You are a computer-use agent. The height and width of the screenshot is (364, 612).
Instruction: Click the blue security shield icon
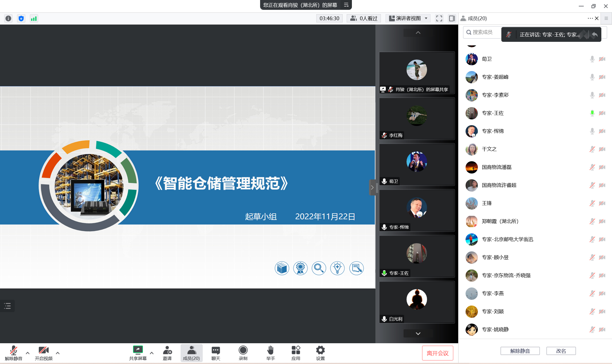pos(21,18)
